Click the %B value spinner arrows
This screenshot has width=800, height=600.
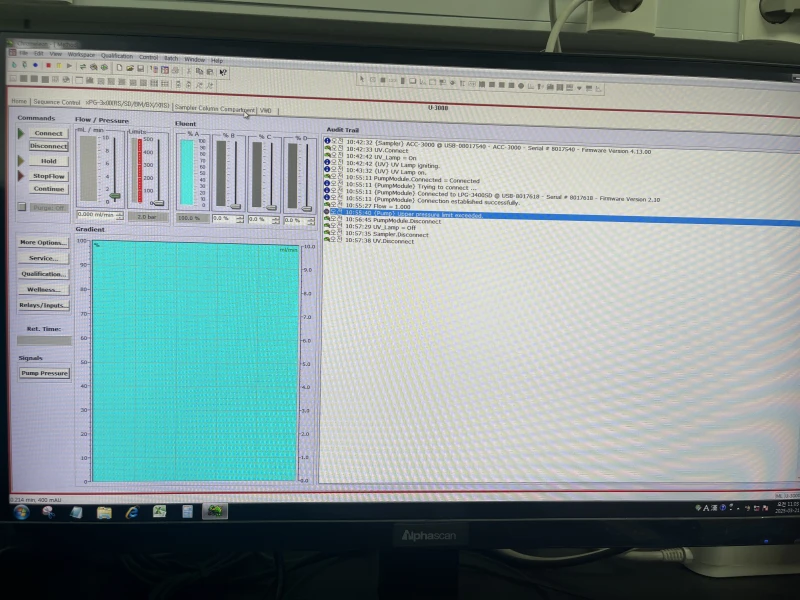pos(240,219)
